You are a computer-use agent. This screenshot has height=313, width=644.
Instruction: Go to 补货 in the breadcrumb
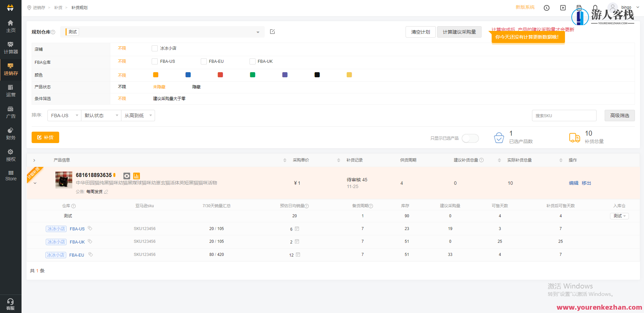pos(58,7)
